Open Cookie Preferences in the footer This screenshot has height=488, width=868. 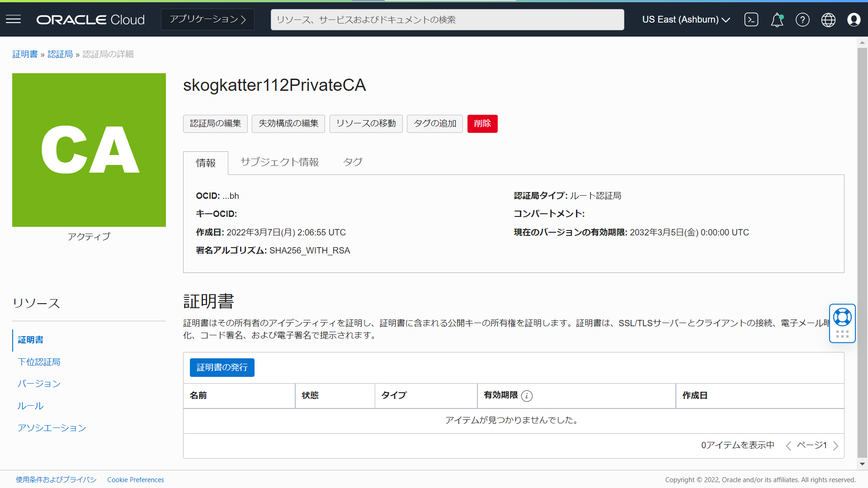135,479
